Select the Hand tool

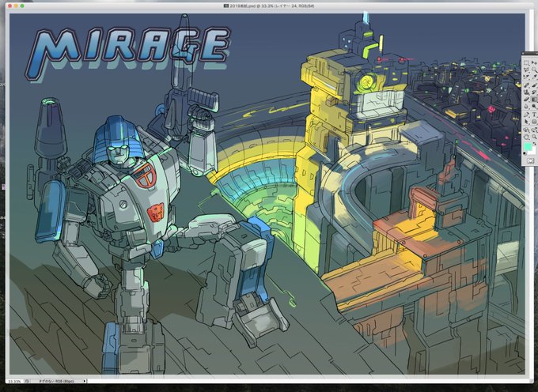(526, 137)
